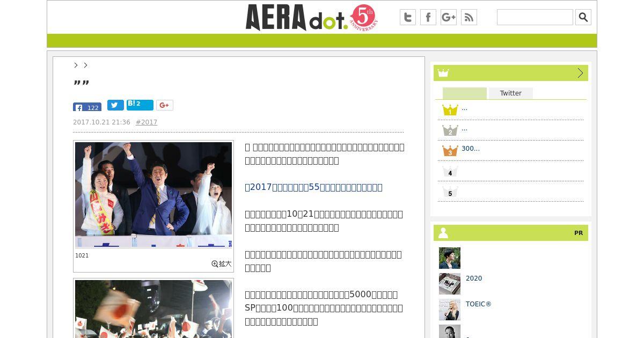The height and width of the screenshot is (338, 644).
Task: Click the 5th Anniversary badge
Action: pos(363,18)
